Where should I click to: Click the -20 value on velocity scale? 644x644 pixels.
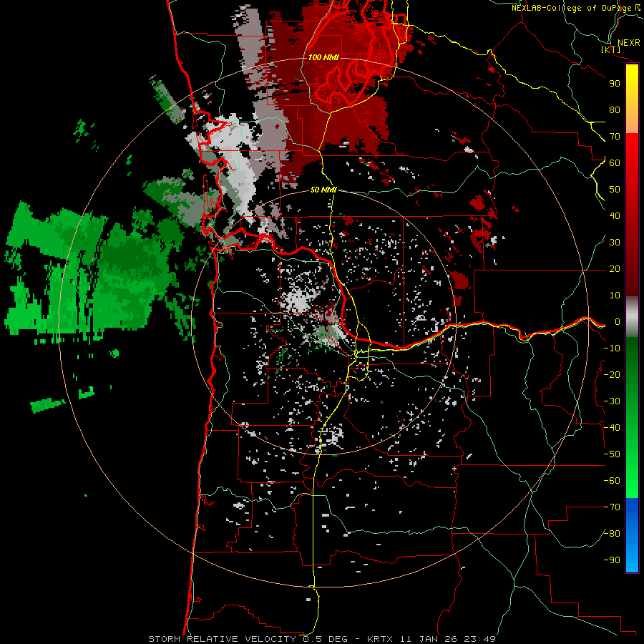click(x=612, y=374)
